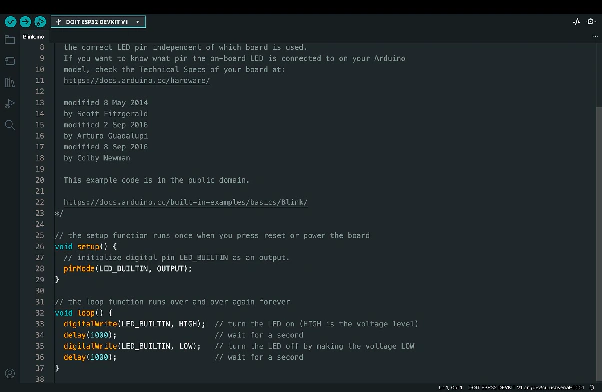Click delay(1000); on line 34
This screenshot has height=392, width=602.
coord(90,335)
